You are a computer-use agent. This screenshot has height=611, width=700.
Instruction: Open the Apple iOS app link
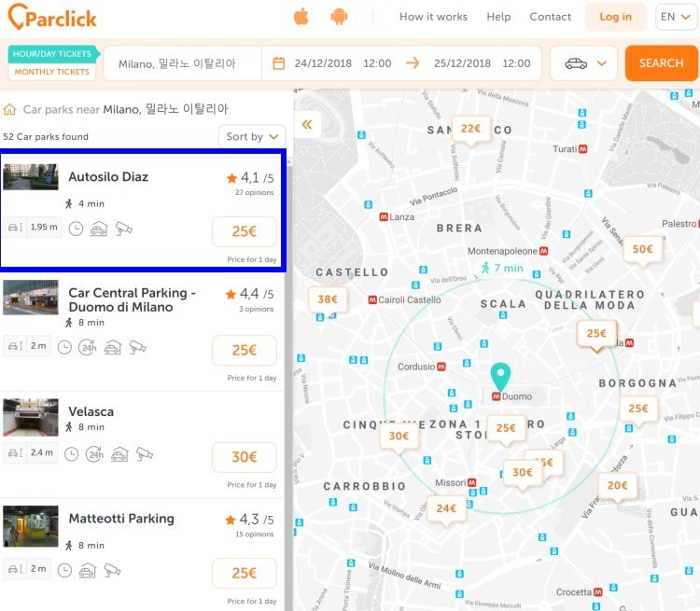click(x=301, y=17)
